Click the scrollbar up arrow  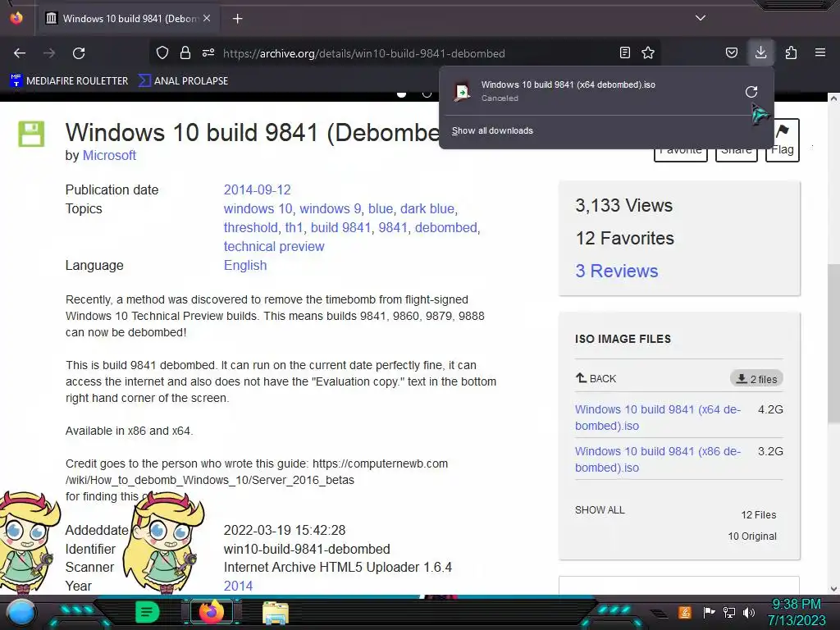click(x=833, y=98)
